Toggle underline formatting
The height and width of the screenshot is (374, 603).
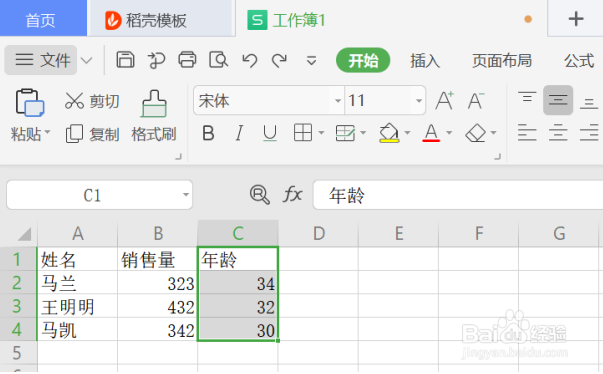click(270, 133)
